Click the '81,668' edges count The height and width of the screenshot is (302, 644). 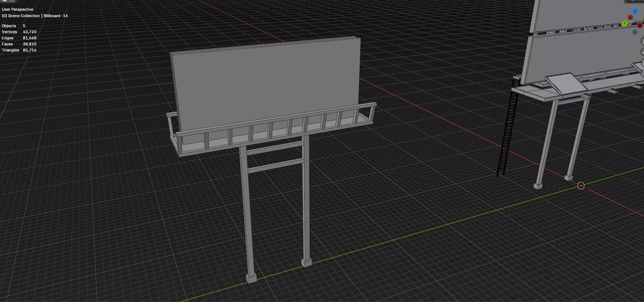[30, 38]
